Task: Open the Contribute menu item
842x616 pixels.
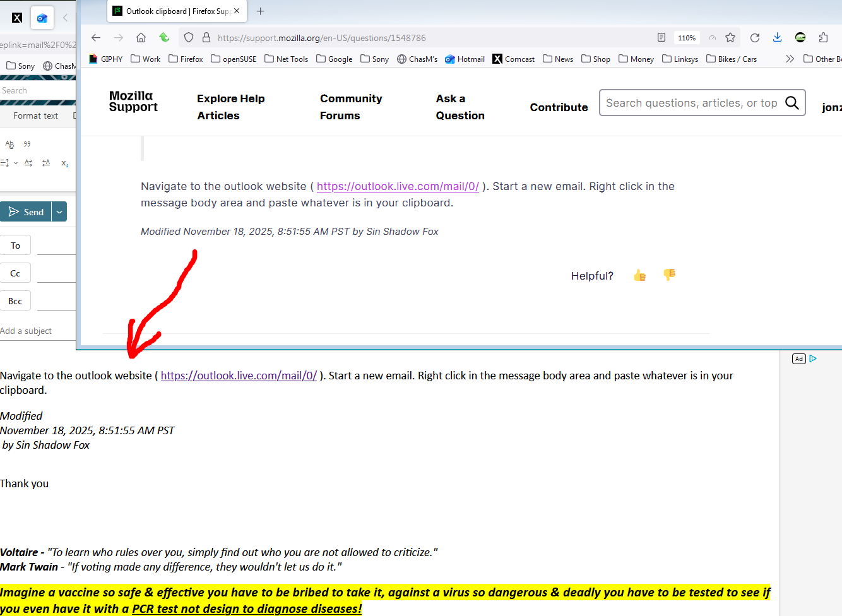Action: point(559,107)
